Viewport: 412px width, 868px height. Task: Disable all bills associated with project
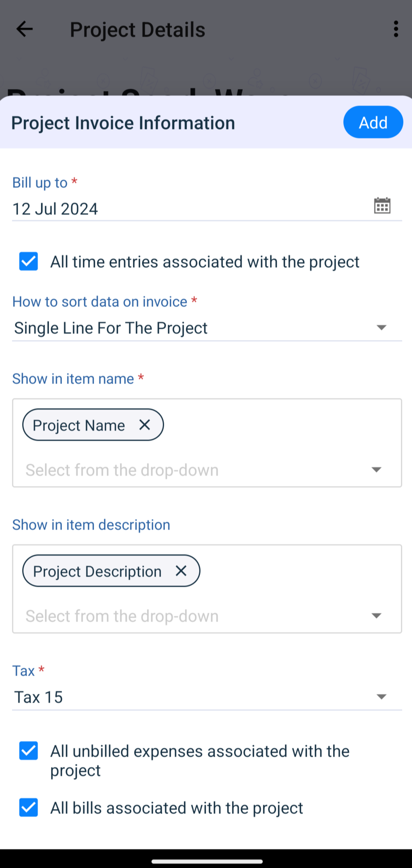[x=29, y=808]
